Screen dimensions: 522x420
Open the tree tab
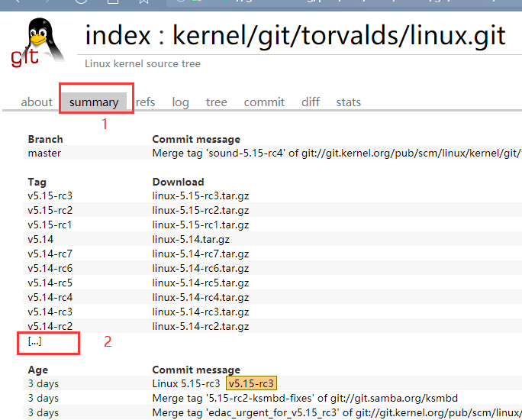[216, 102]
